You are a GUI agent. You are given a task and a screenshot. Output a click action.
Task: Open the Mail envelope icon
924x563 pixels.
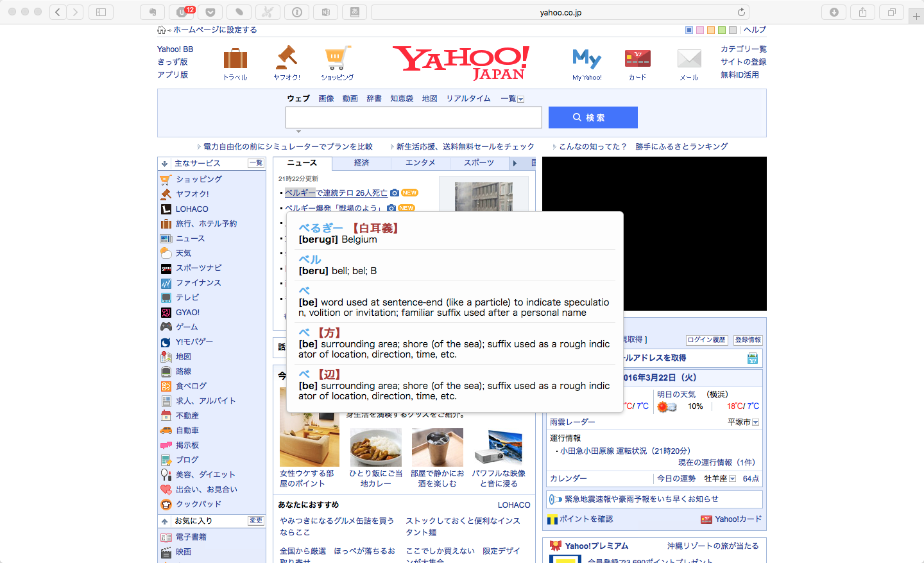(x=689, y=59)
